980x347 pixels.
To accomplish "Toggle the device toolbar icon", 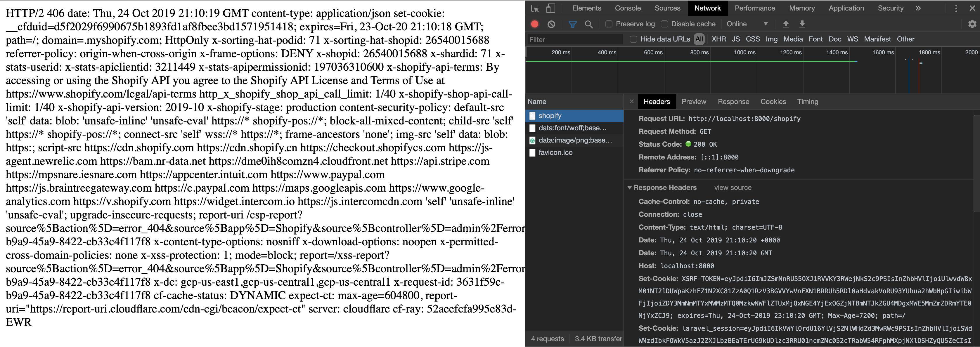I will (x=550, y=8).
